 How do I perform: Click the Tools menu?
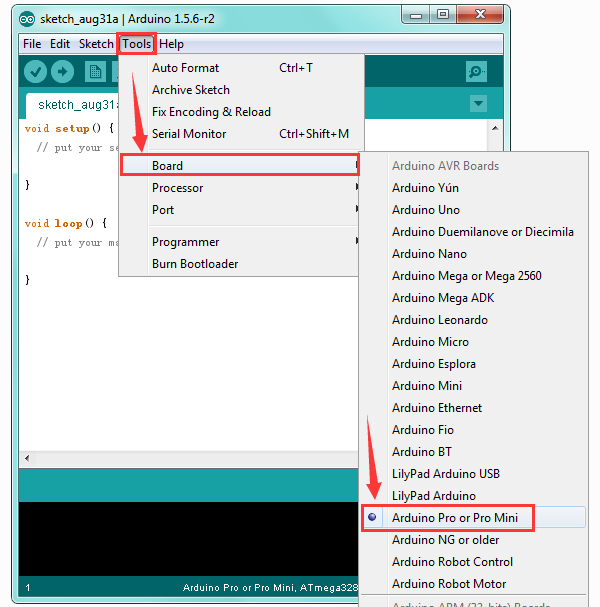(137, 44)
